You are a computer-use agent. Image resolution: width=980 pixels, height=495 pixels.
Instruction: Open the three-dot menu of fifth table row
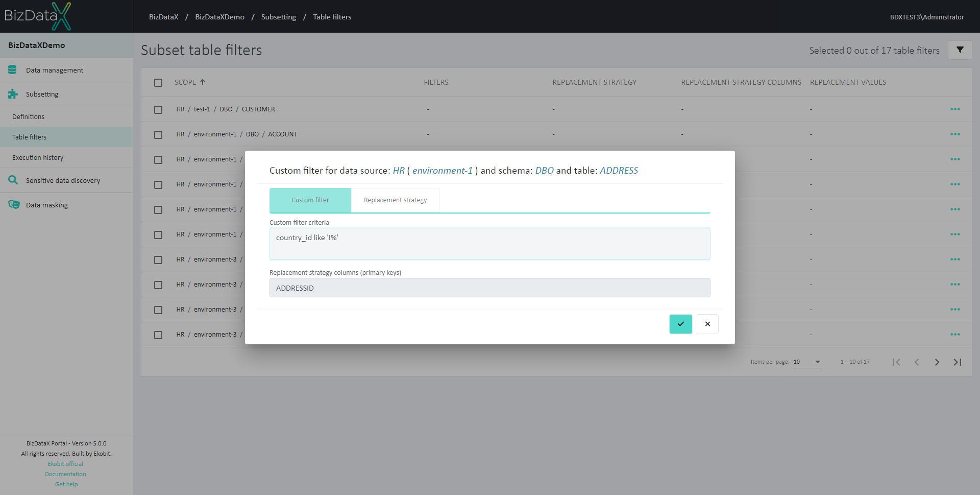(x=955, y=209)
